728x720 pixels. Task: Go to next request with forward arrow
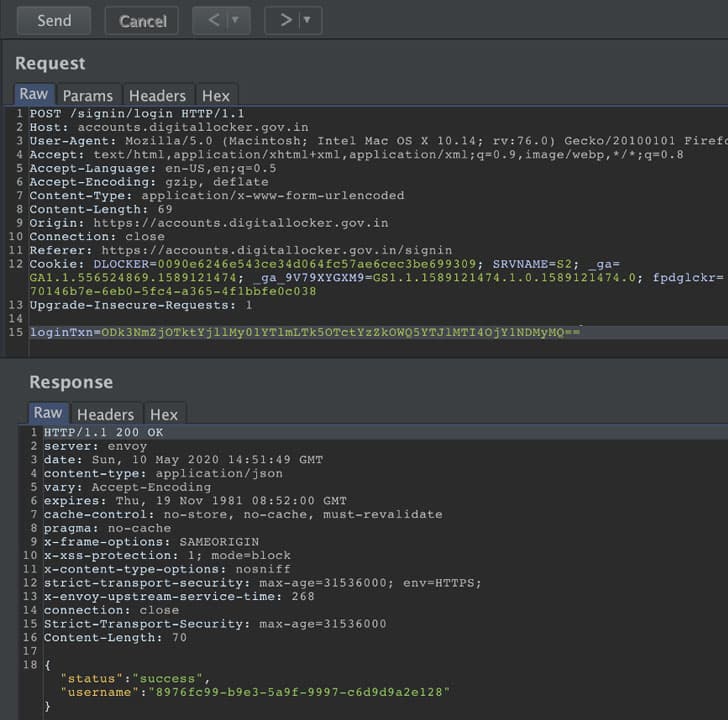[286, 20]
